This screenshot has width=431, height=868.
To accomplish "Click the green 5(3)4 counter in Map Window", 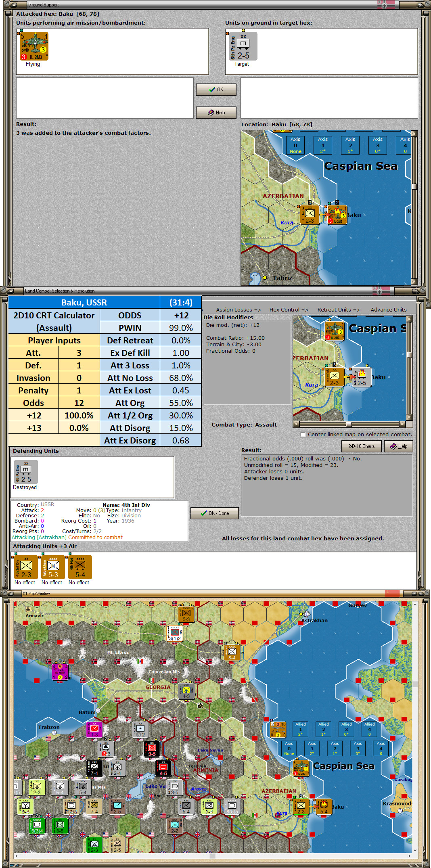I will (37, 826).
